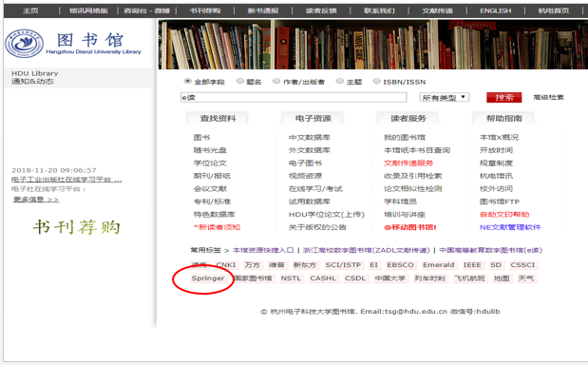
Task: Open 论文相似性检测 link
Action: [413, 189]
